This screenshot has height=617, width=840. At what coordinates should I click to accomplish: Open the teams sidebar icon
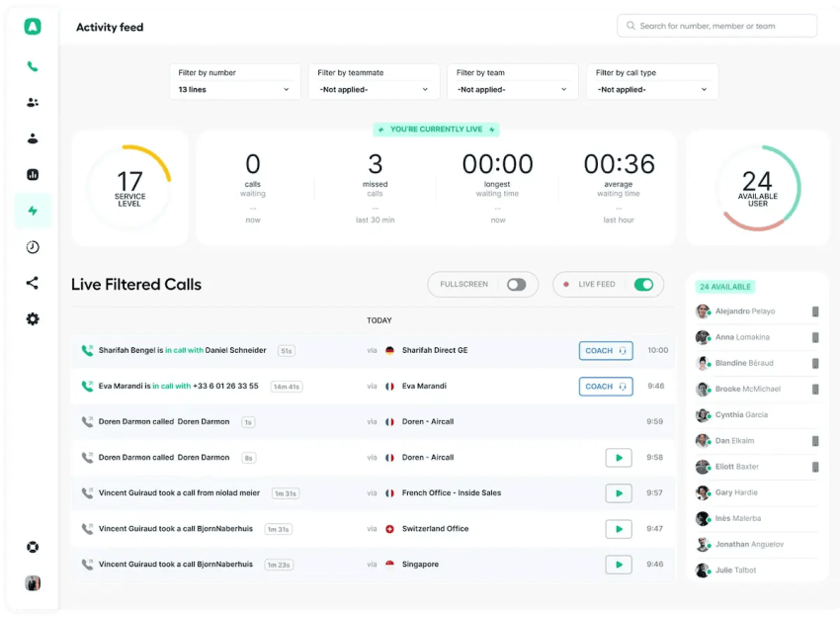tap(33, 103)
